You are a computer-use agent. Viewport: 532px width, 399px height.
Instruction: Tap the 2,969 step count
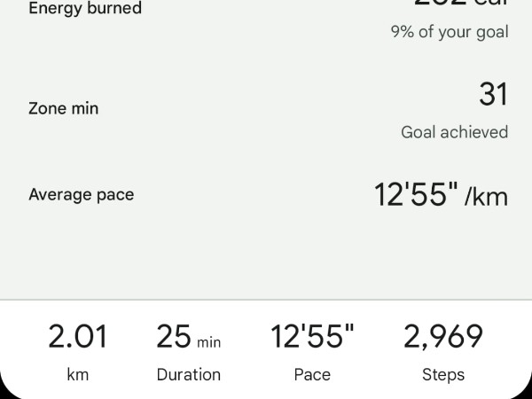point(443,337)
